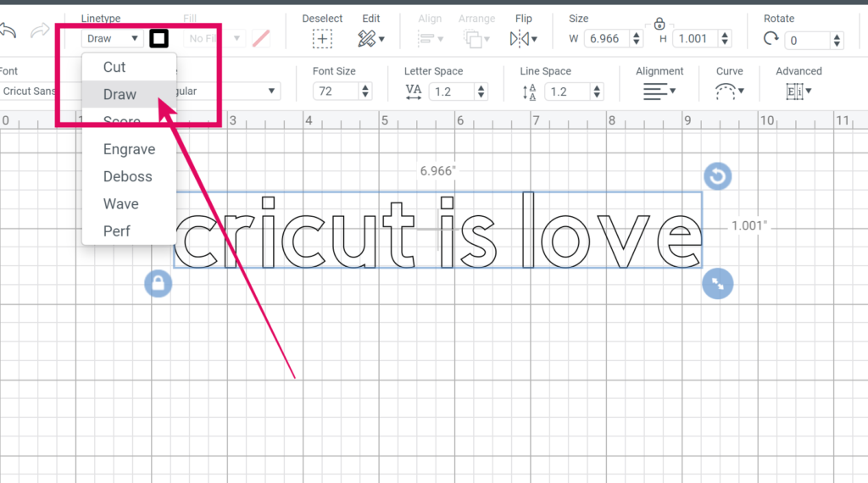Click the 1.001" height dimension label
The height and width of the screenshot is (483, 868).
749,225
